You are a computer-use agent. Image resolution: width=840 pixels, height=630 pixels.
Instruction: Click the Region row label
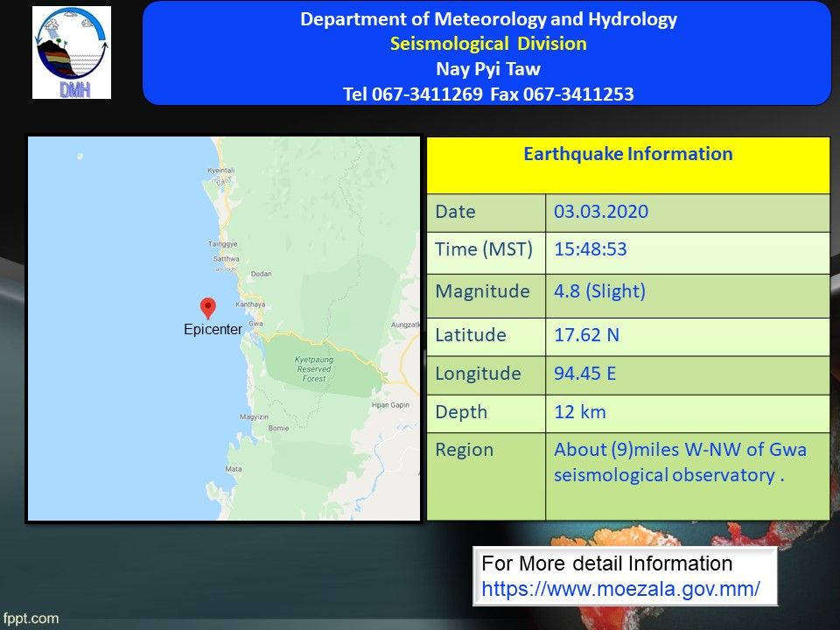pos(464,450)
